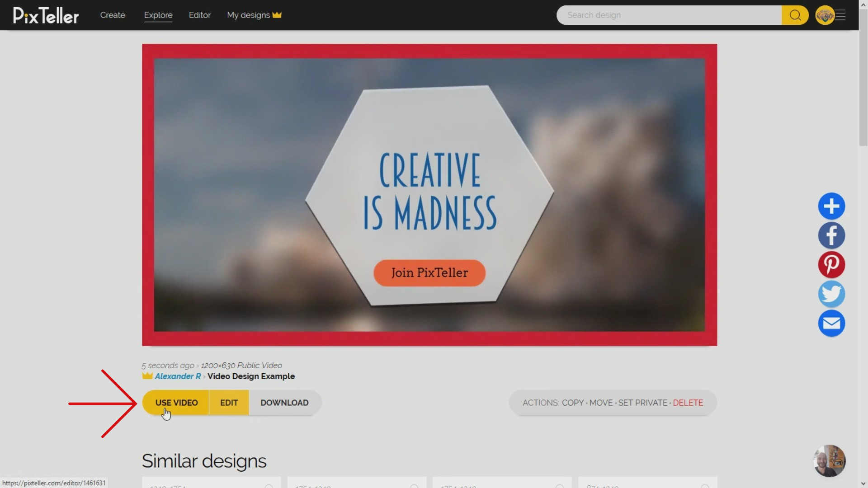Click the '5 seconds ago' timestamp text
The image size is (868, 488).
[168, 366]
